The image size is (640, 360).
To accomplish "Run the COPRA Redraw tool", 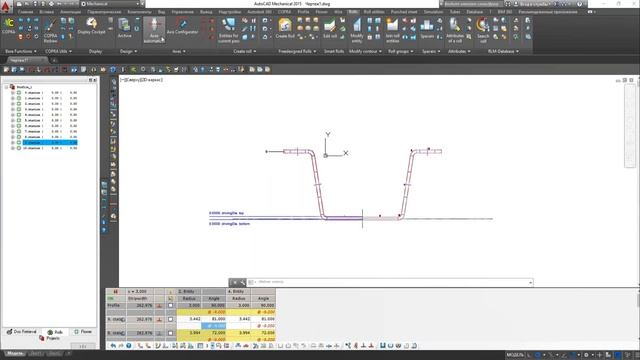I will (x=51, y=31).
